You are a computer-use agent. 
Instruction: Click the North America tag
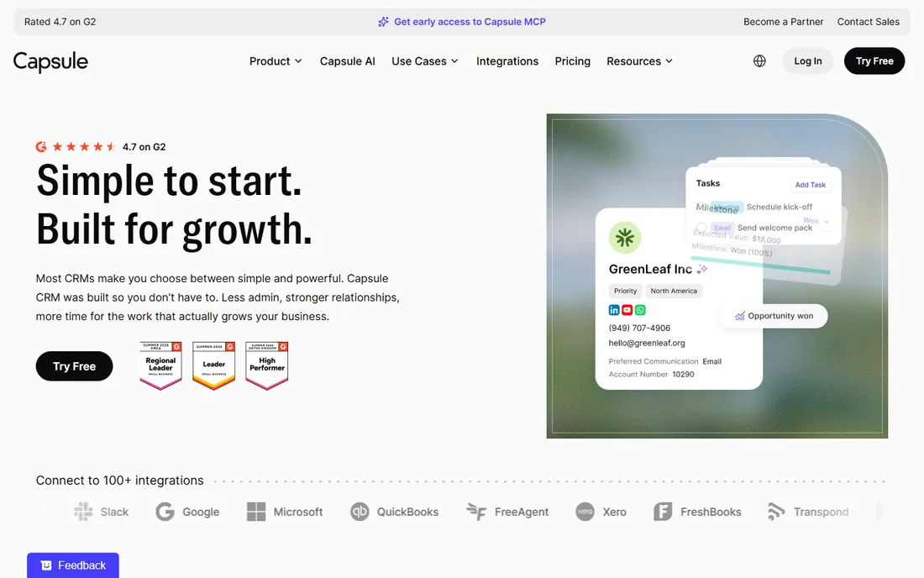pyautogui.click(x=674, y=291)
